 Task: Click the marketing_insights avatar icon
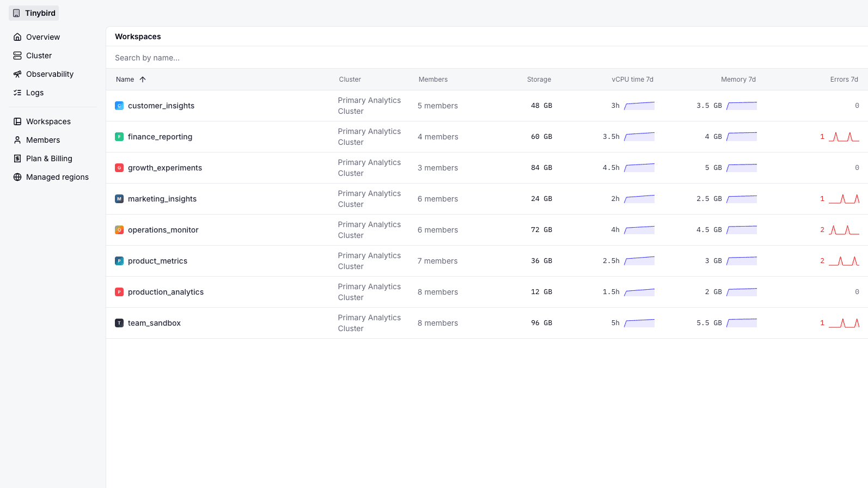click(119, 199)
